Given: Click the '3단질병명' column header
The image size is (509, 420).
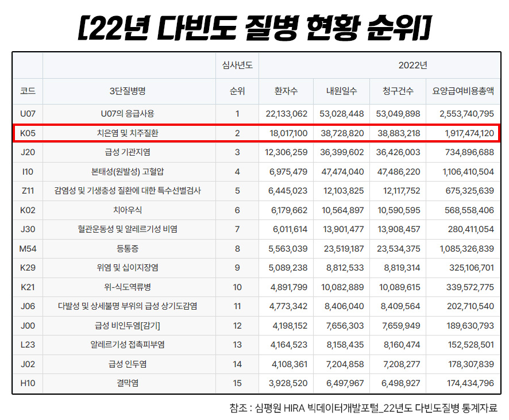Looking at the screenshot, I should [128, 91].
